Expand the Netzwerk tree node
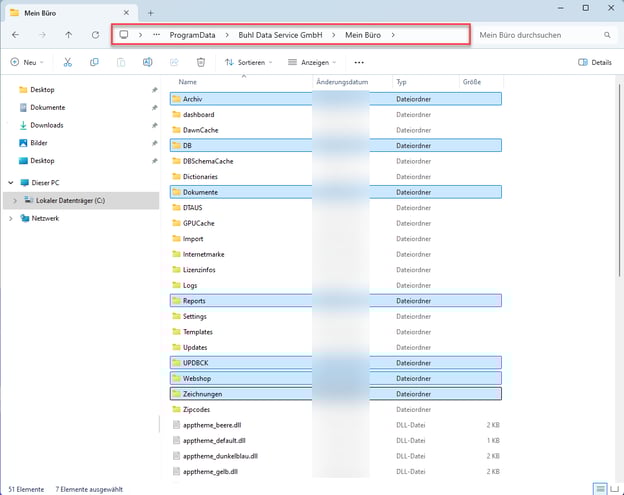This screenshot has width=624, height=495. coord(10,218)
